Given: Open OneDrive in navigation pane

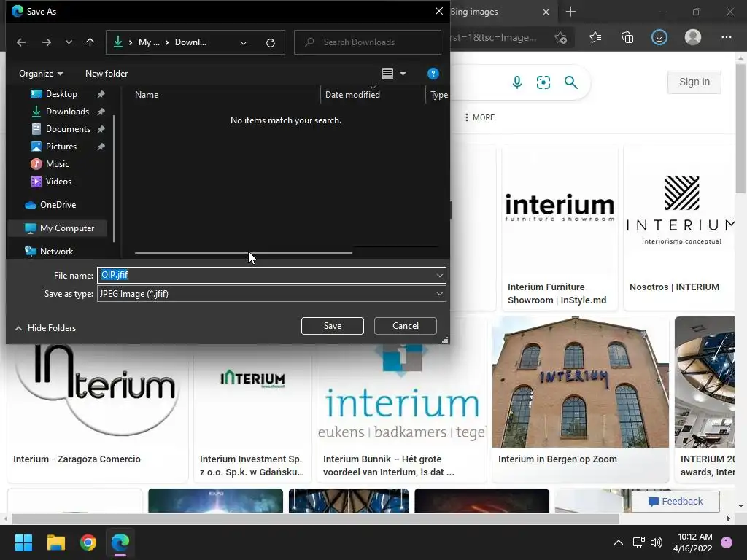Looking at the screenshot, I should (58, 205).
